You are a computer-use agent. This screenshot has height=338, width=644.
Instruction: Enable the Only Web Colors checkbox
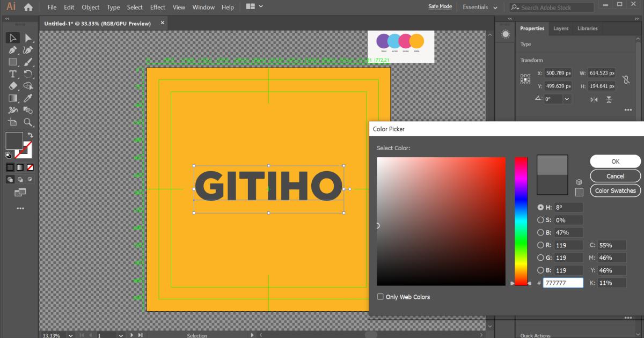[380, 297]
